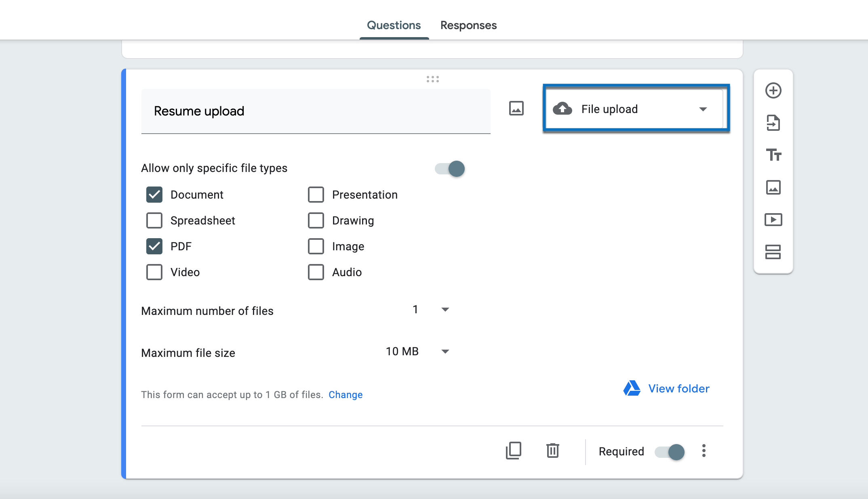Check the Spreadsheet file type checkbox

[x=154, y=220]
